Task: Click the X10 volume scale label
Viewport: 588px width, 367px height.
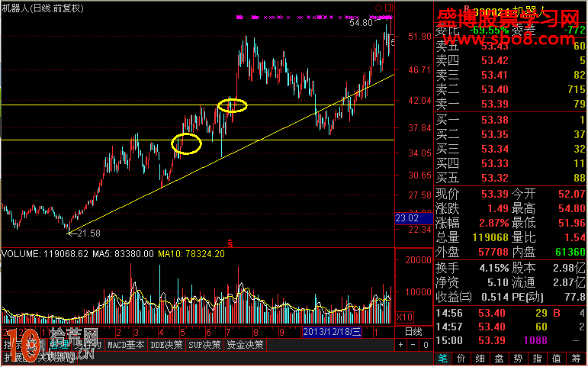Action: (x=404, y=317)
